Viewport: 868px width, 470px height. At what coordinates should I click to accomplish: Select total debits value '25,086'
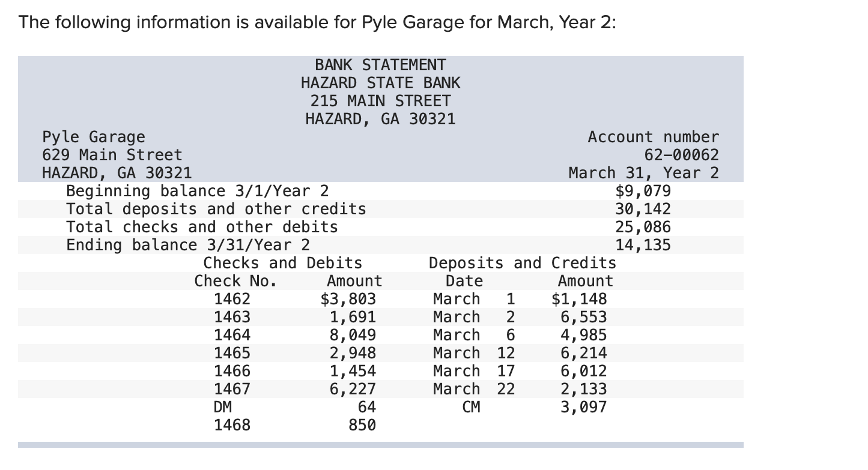pyautogui.click(x=643, y=227)
